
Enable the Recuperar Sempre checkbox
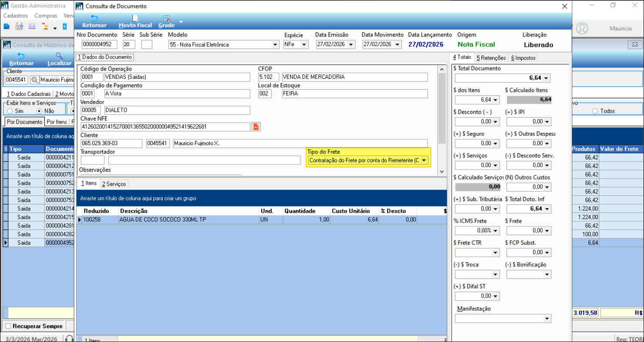point(7,326)
